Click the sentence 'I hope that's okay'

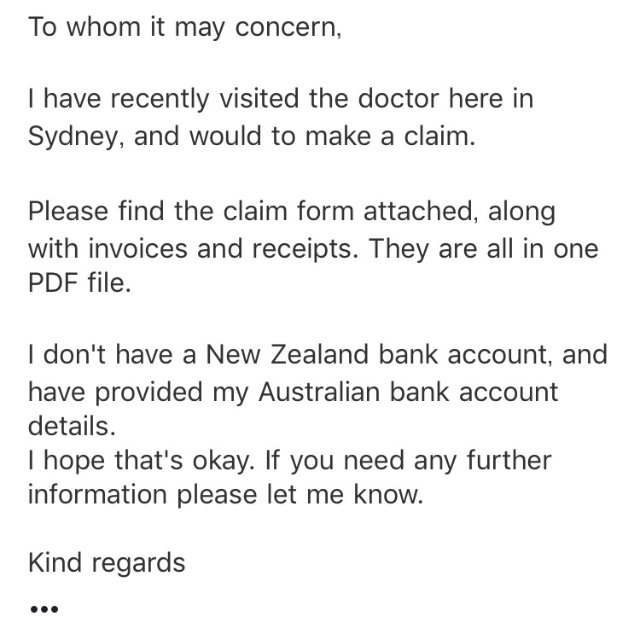[x=141, y=460]
